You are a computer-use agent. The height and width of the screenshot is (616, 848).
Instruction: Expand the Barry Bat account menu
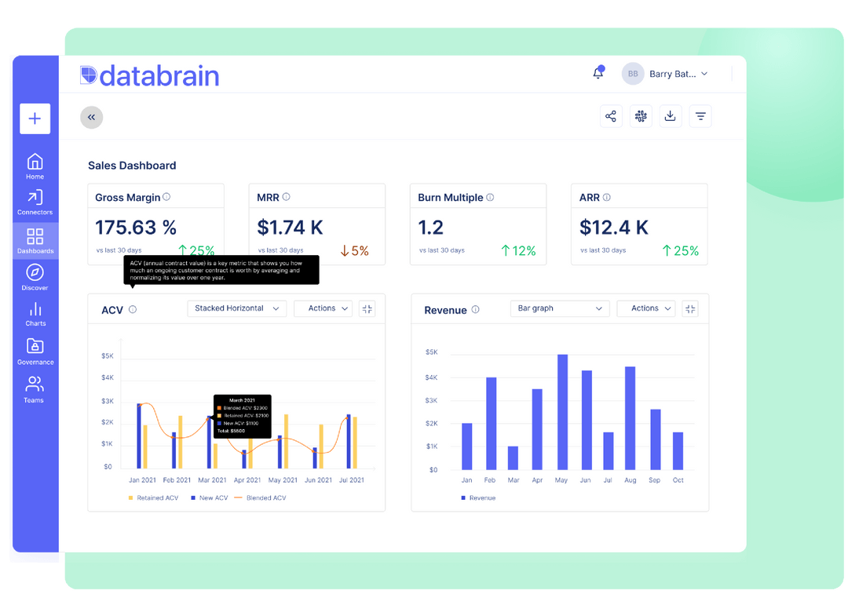tap(675, 73)
